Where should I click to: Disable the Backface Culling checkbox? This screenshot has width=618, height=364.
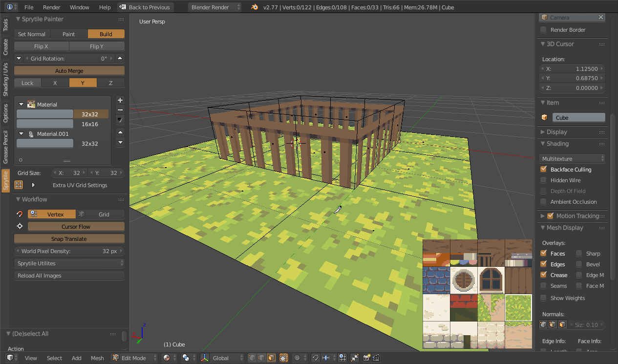(543, 169)
